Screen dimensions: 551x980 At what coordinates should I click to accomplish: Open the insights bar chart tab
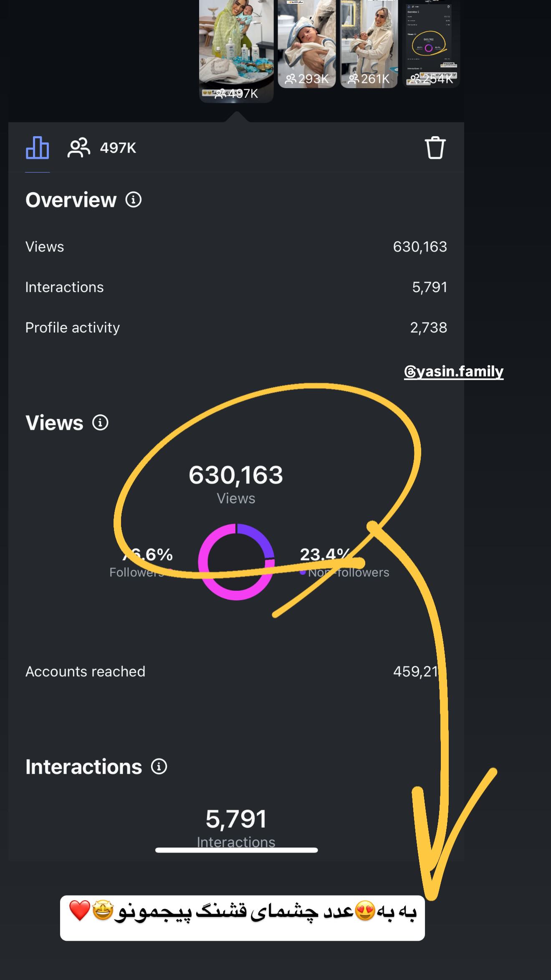point(38,148)
